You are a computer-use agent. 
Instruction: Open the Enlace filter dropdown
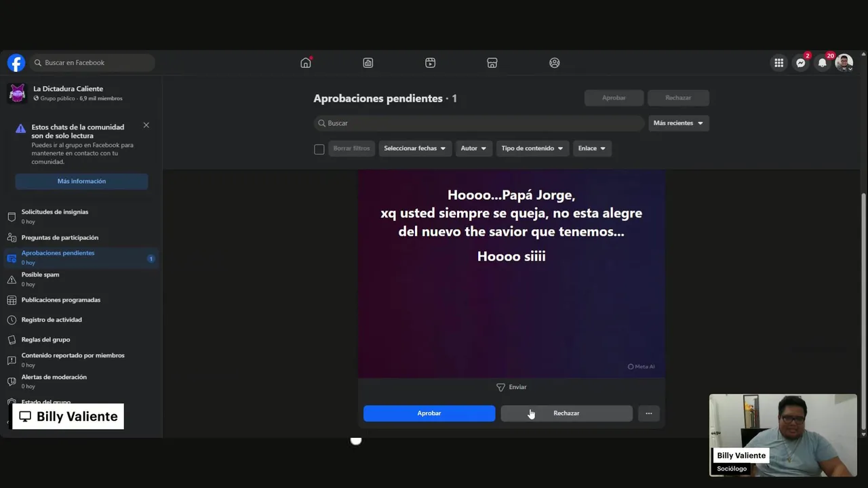592,148
